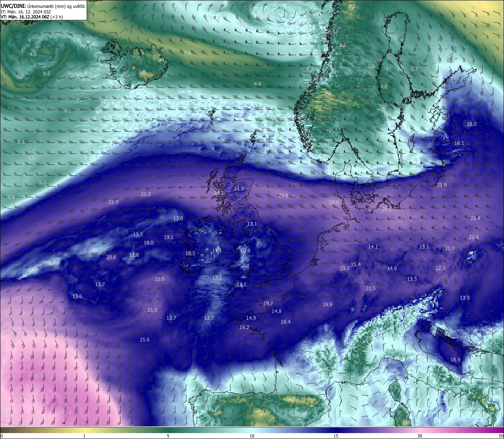Click the 38.5 value in the pink area
The image size is (504, 439).
coord(38,376)
